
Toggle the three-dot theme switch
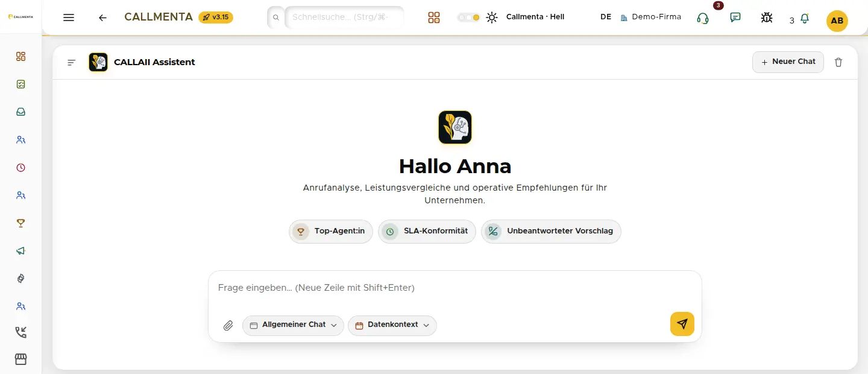tap(469, 17)
